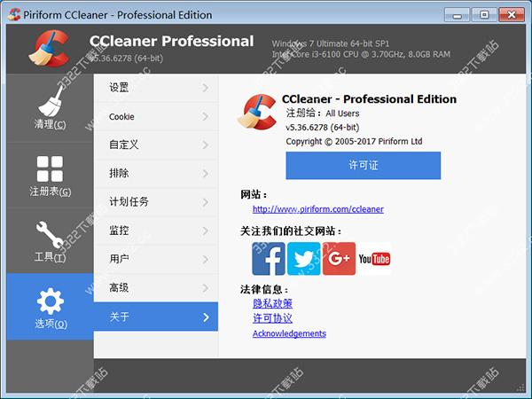
Task: Open the 高级 advanced menu item
Action: pyautogui.click(x=156, y=287)
